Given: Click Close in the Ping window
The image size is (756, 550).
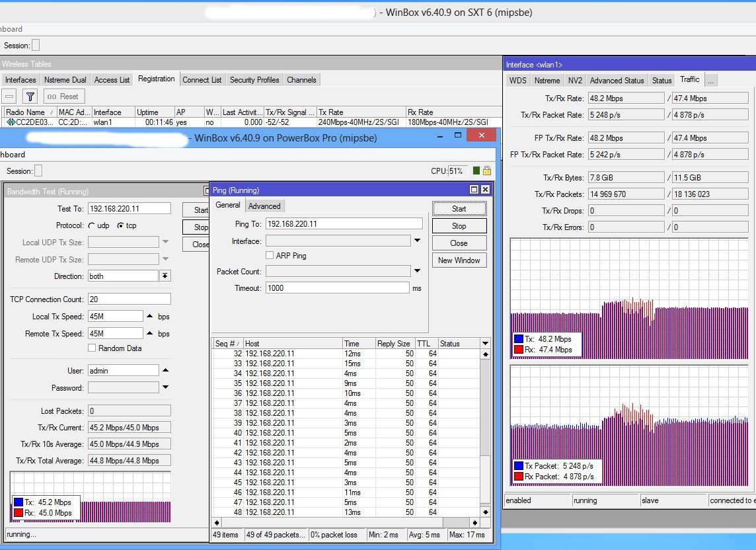Looking at the screenshot, I should pos(459,243).
